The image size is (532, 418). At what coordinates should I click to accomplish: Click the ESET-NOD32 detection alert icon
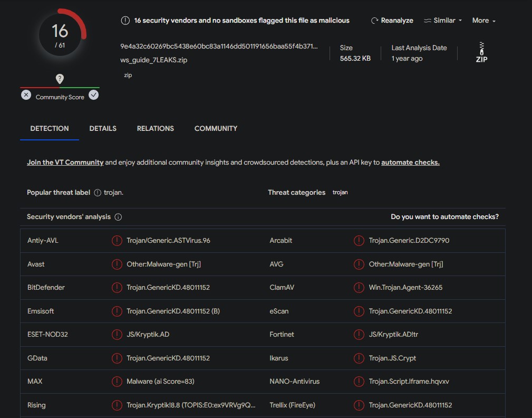coord(117,335)
